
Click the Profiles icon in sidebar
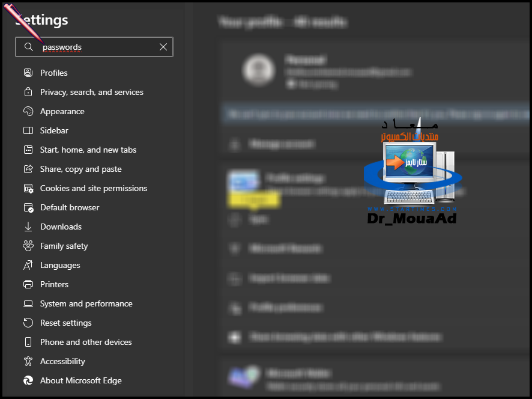click(28, 73)
